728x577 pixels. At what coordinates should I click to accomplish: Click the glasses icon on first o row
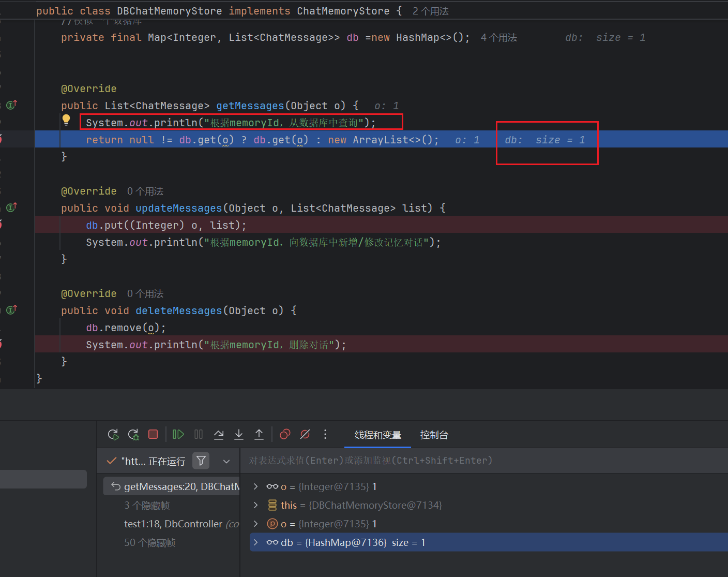272,486
